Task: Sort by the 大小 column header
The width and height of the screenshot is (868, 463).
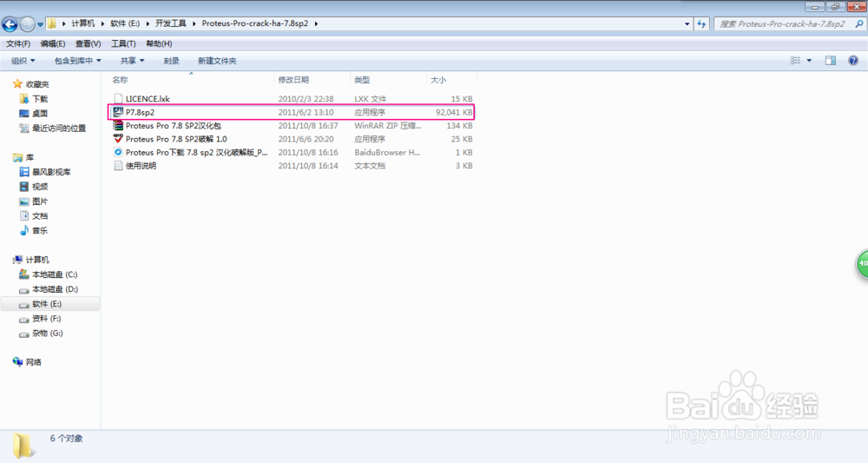Action: (x=437, y=80)
